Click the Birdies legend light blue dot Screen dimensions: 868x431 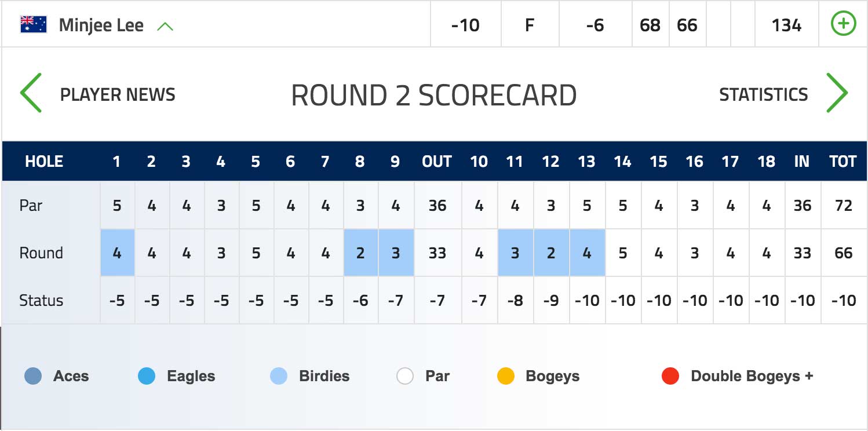click(x=279, y=377)
